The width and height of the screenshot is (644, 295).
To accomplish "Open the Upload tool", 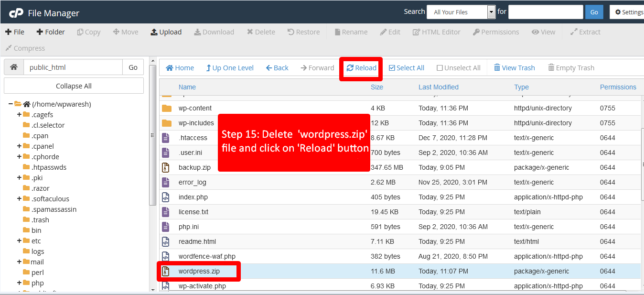I will pyautogui.click(x=166, y=32).
